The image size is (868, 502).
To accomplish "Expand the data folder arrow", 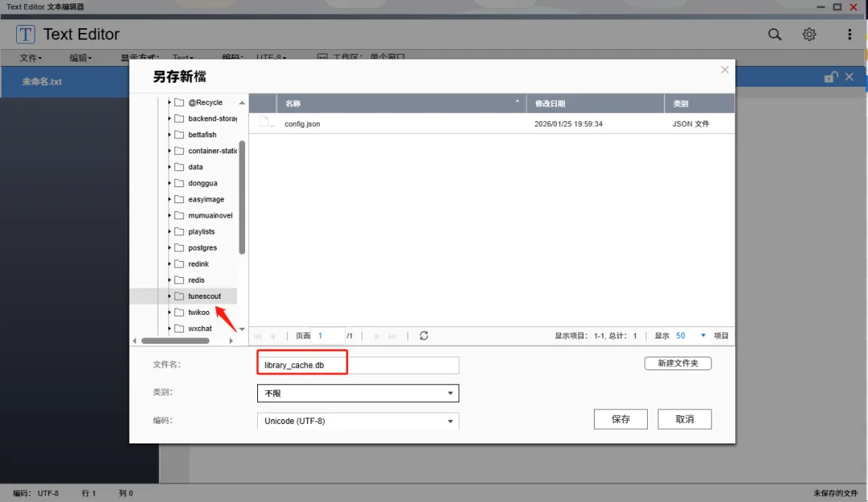I will (170, 166).
